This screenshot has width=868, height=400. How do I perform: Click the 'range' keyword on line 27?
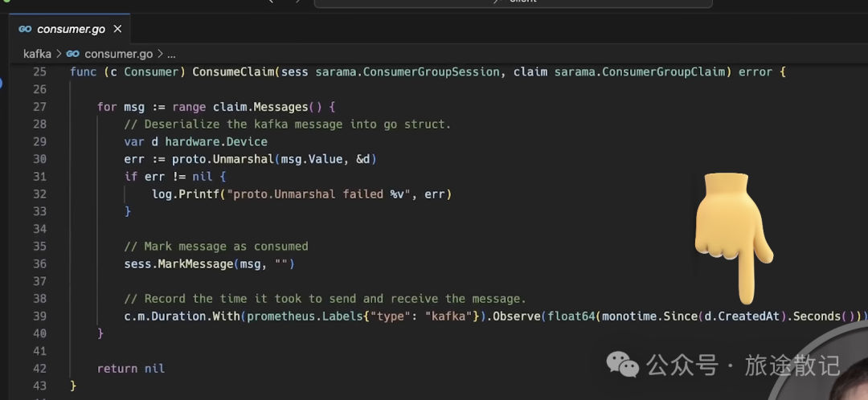189,107
